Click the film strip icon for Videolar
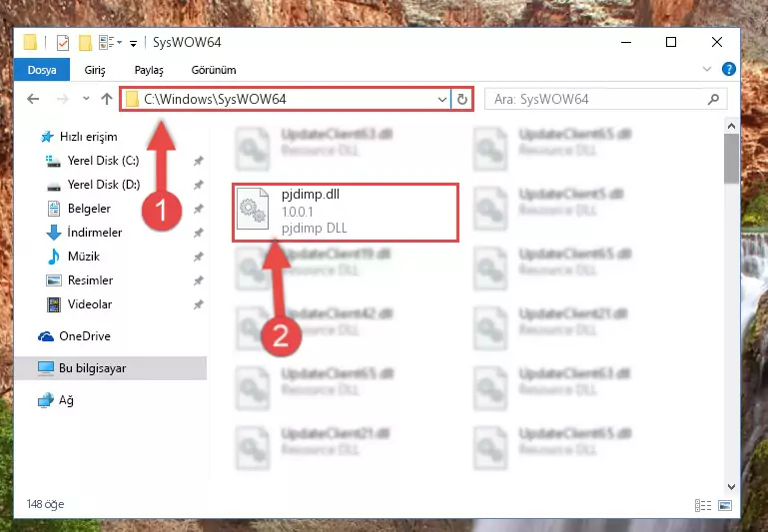The width and height of the screenshot is (768, 532). 53,304
